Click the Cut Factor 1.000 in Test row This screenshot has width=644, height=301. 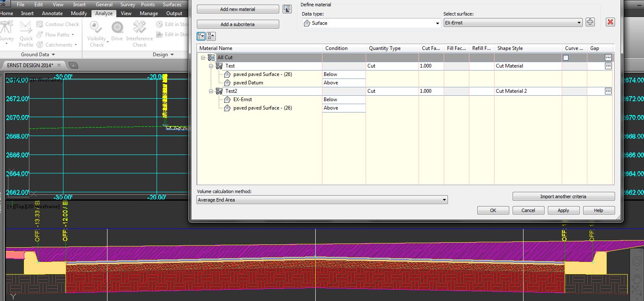click(x=431, y=66)
